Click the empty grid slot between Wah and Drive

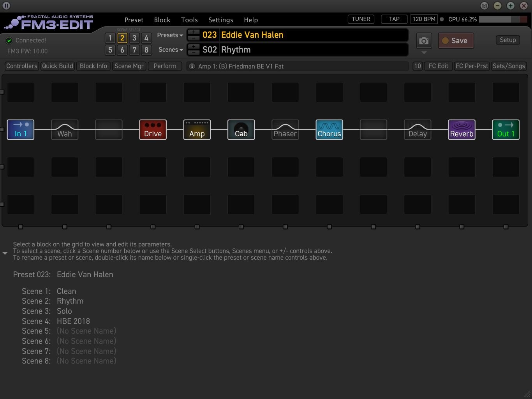(109, 130)
